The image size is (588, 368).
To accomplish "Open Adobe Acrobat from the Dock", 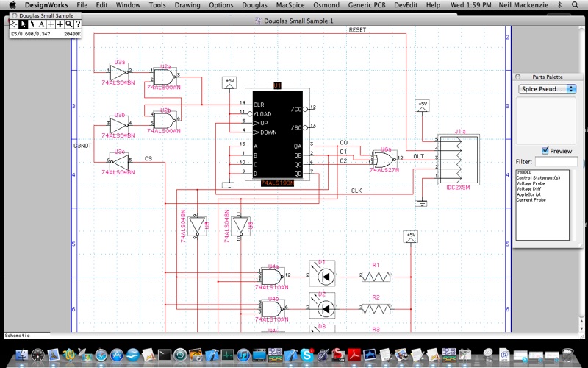I will point(354,355).
